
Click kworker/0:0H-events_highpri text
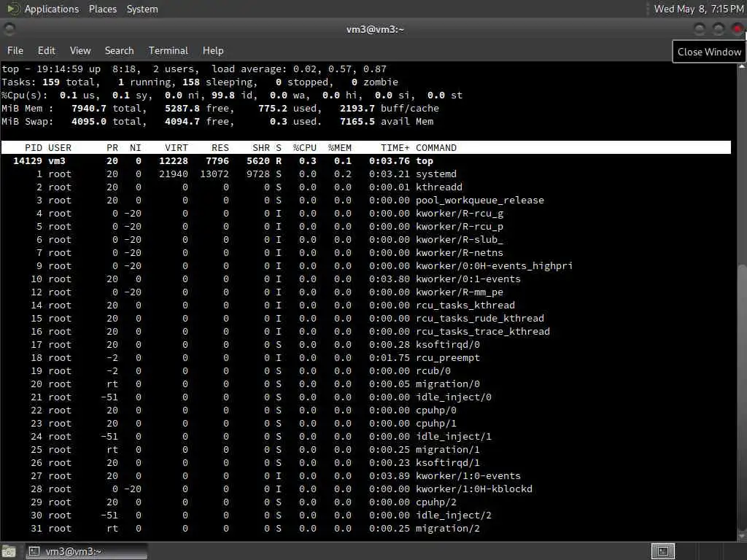(494, 265)
